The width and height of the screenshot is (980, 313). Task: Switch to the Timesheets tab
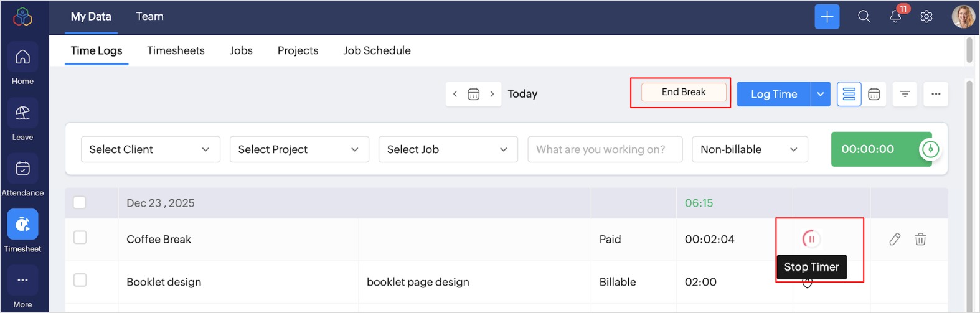click(x=176, y=50)
